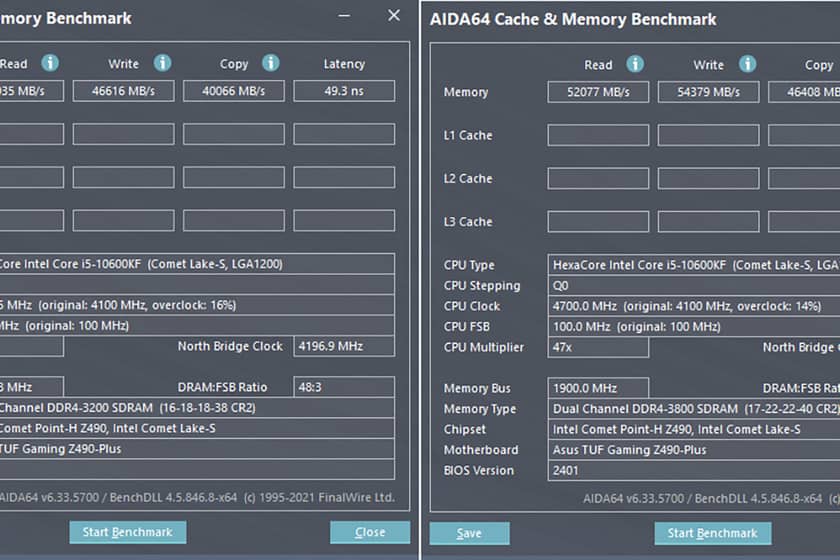840x560 pixels.
Task: Click the Memory Bus 1900.0 MHz field
Action: [x=598, y=388]
